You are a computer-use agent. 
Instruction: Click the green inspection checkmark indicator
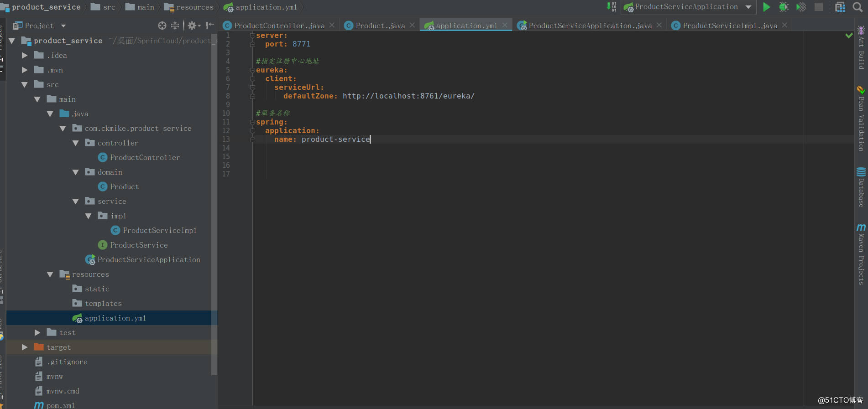click(849, 35)
